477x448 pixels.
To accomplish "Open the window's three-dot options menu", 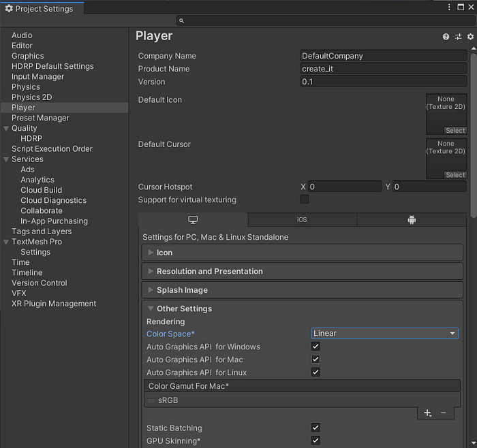I will (450, 7).
